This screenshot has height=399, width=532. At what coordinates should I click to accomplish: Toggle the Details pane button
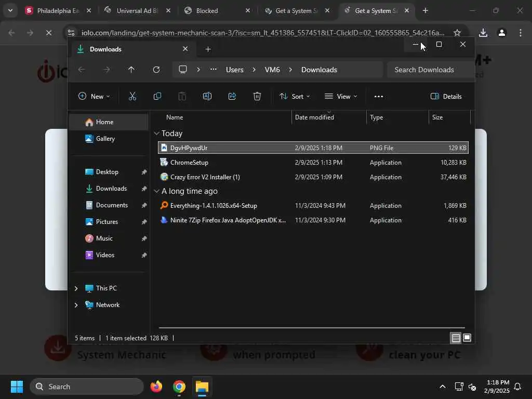pos(446,96)
